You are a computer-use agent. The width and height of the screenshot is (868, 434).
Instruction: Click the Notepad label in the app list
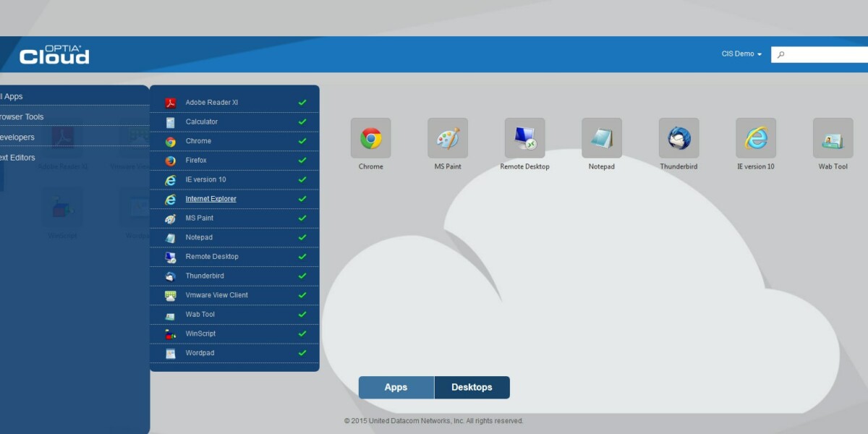(199, 237)
